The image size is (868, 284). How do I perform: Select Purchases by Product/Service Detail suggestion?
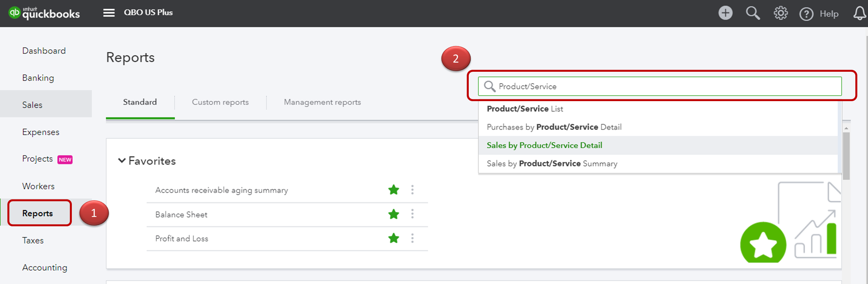[658, 127]
